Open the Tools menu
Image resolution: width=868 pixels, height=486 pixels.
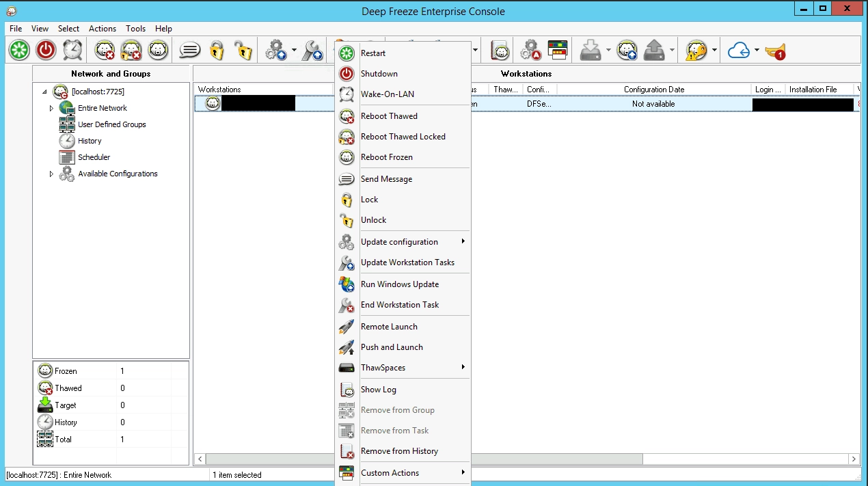tap(135, 29)
